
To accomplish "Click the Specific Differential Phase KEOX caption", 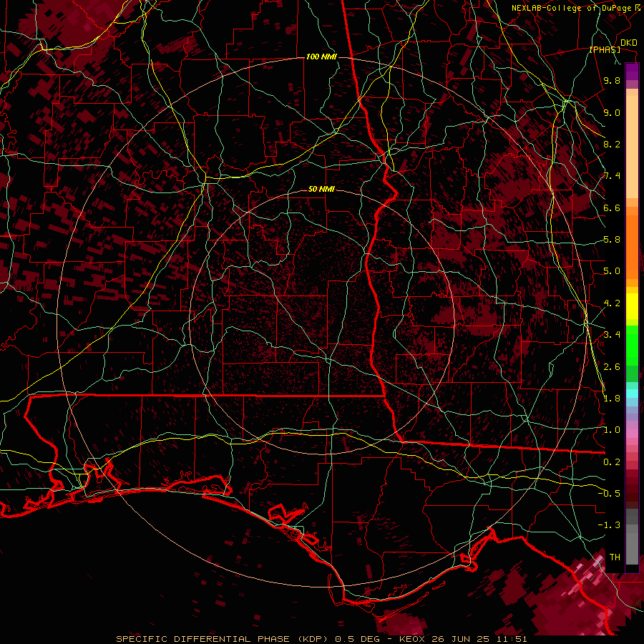I will pyautogui.click(x=321, y=639).
